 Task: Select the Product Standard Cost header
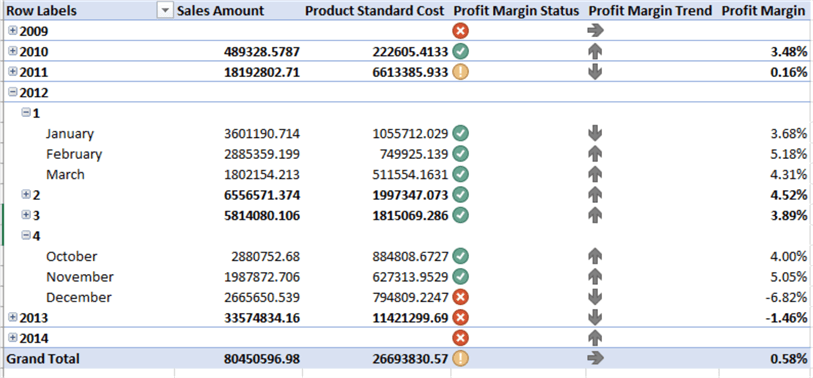tap(374, 11)
